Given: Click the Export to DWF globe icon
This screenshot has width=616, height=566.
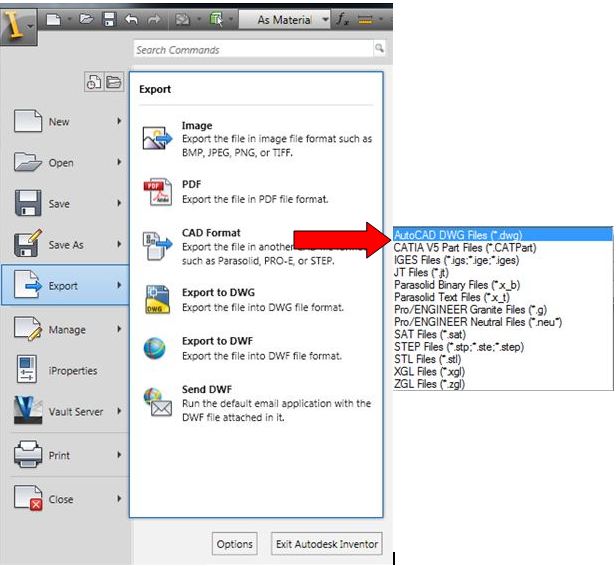Looking at the screenshot, I should (x=154, y=348).
